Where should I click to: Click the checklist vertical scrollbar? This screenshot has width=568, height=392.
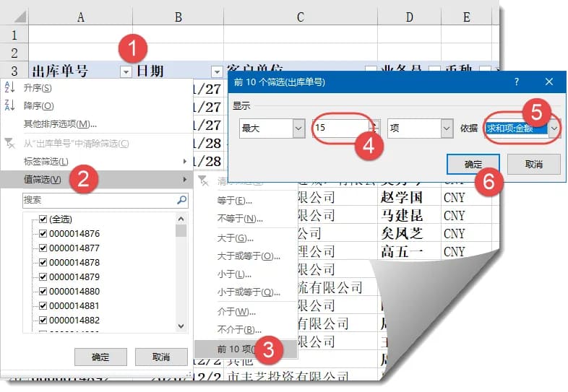(181, 274)
